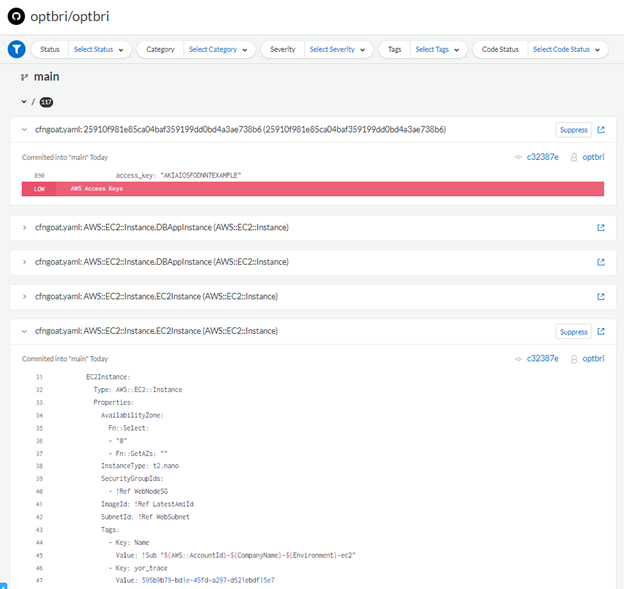Open external link on collapsed EC2Instance row
Screen dimensions: 624x589
pos(601,297)
